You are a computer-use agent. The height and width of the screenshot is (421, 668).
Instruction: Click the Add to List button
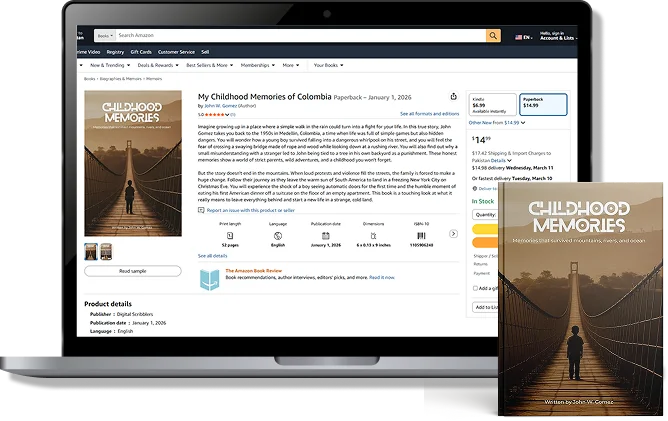(x=485, y=307)
